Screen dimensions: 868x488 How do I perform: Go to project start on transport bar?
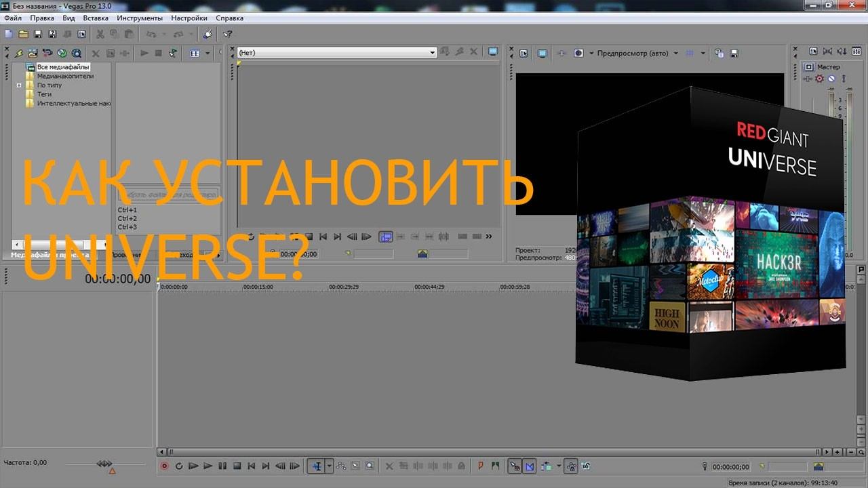click(x=252, y=466)
